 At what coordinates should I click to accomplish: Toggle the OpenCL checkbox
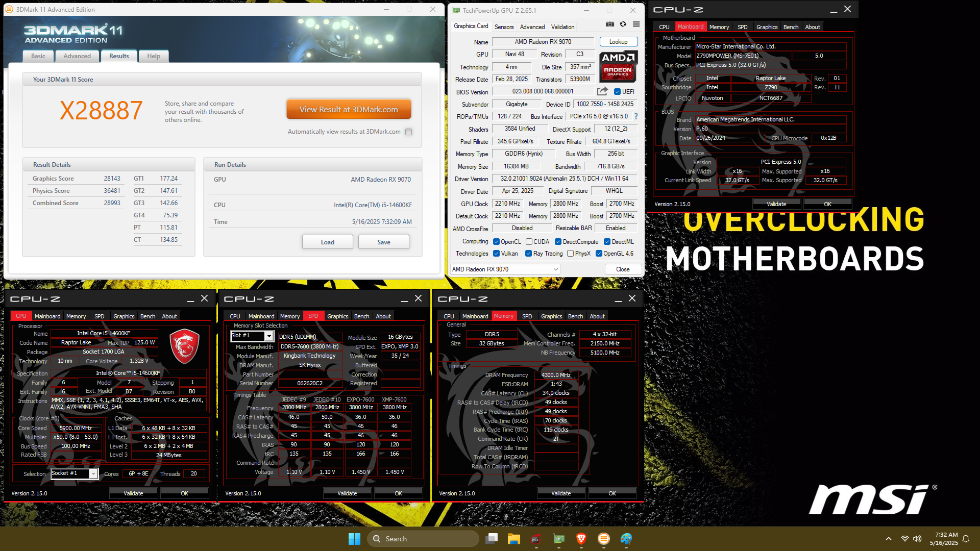coord(497,242)
